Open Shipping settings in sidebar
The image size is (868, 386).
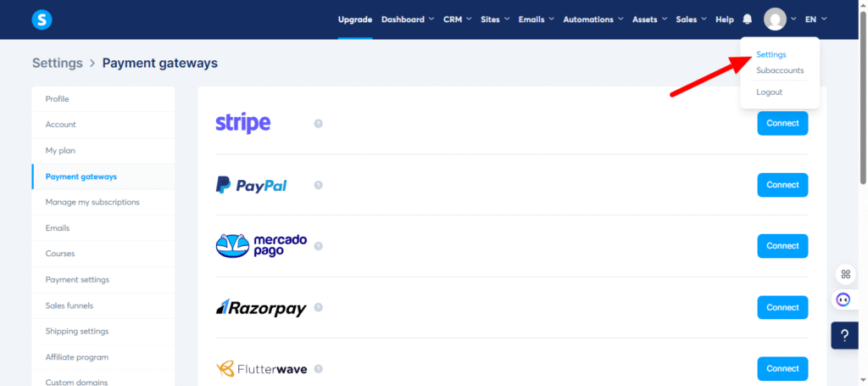[103, 331]
